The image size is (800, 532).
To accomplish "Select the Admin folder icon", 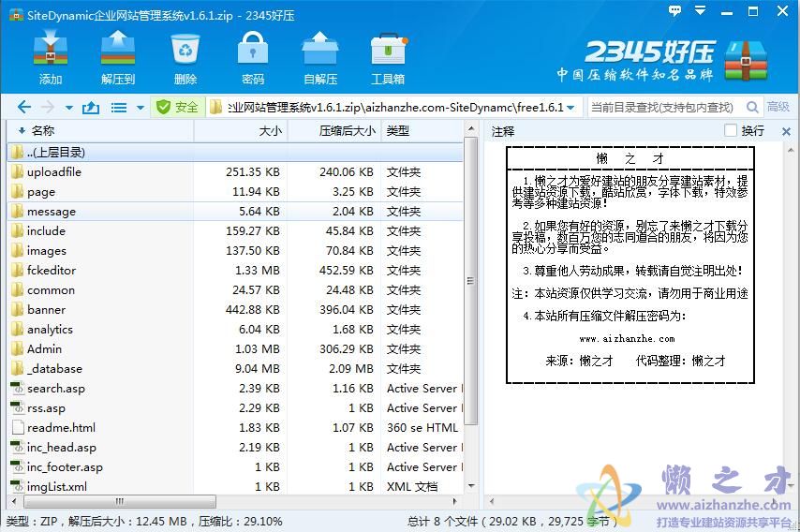I will click(x=18, y=348).
